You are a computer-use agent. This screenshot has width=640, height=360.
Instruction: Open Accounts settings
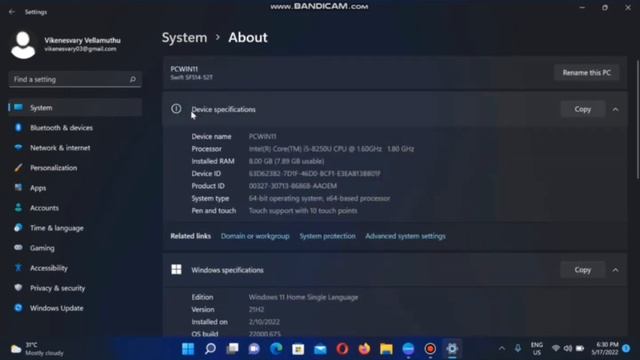pyautogui.click(x=75, y=208)
